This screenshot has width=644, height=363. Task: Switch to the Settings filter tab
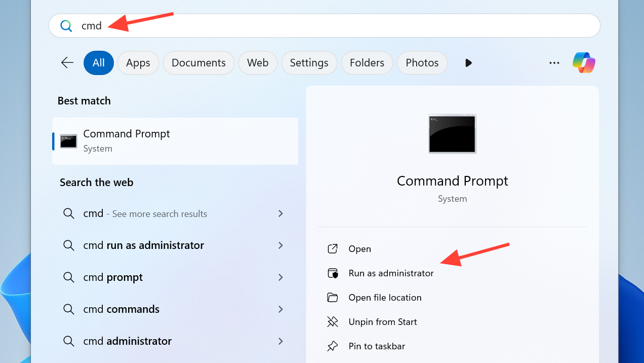[x=309, y=62]
